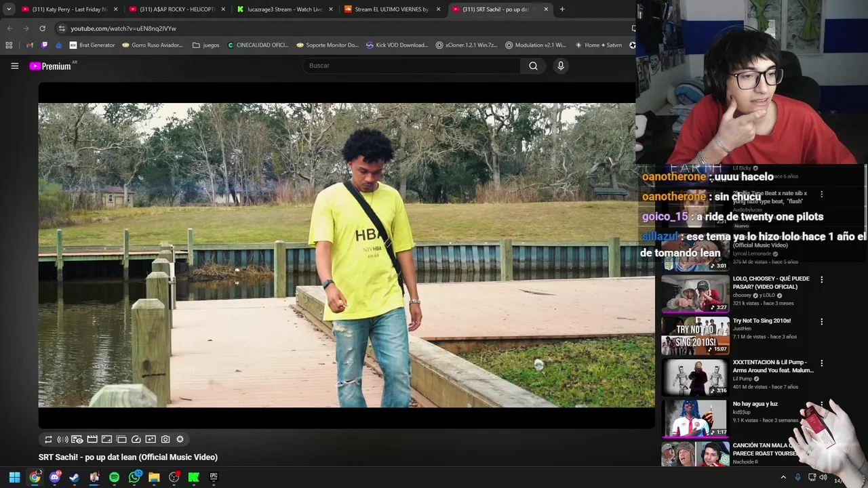
Task: Open the Kick VOD Download bookmark
Action: click(x=397, y=45)
